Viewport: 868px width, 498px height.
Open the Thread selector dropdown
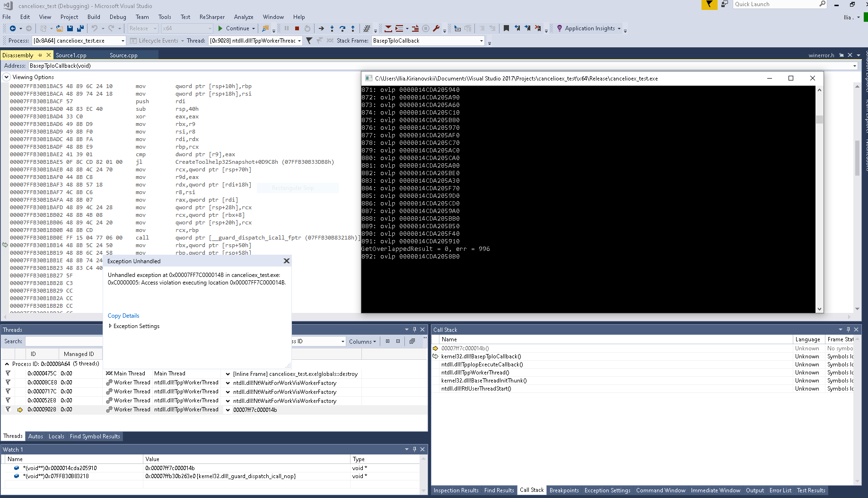[299, 41]
